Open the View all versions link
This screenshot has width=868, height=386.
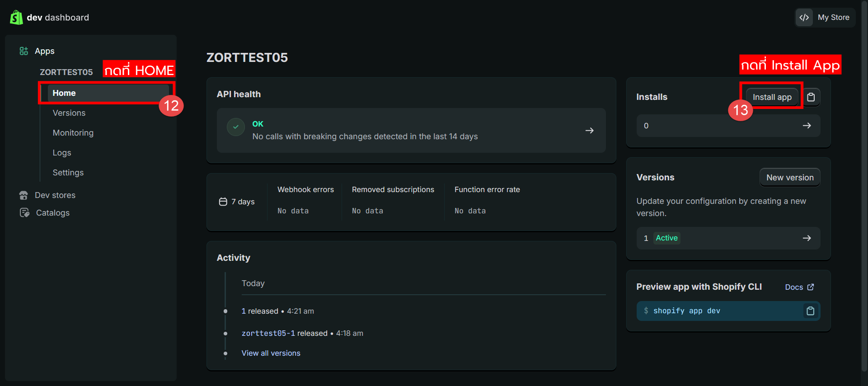tap(271, 353)
